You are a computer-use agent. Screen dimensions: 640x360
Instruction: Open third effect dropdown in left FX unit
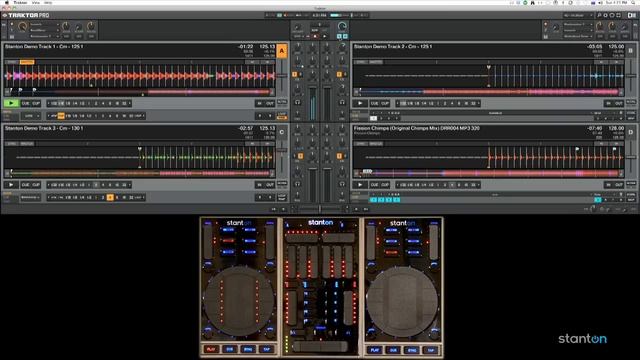point(44,36)
